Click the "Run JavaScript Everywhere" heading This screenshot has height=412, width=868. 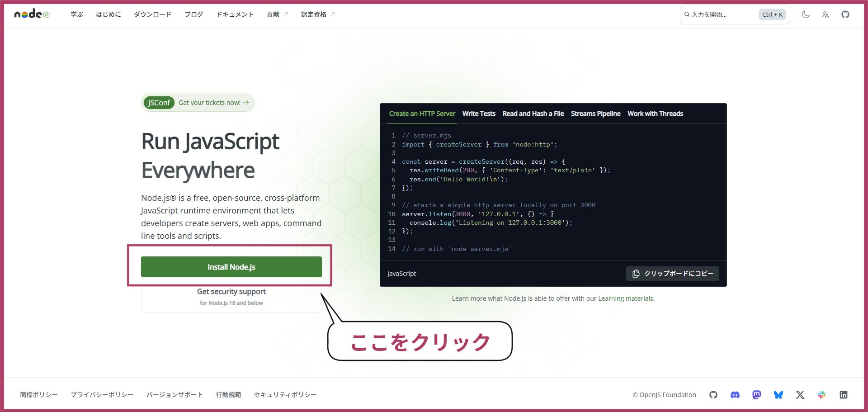[210, 156]
